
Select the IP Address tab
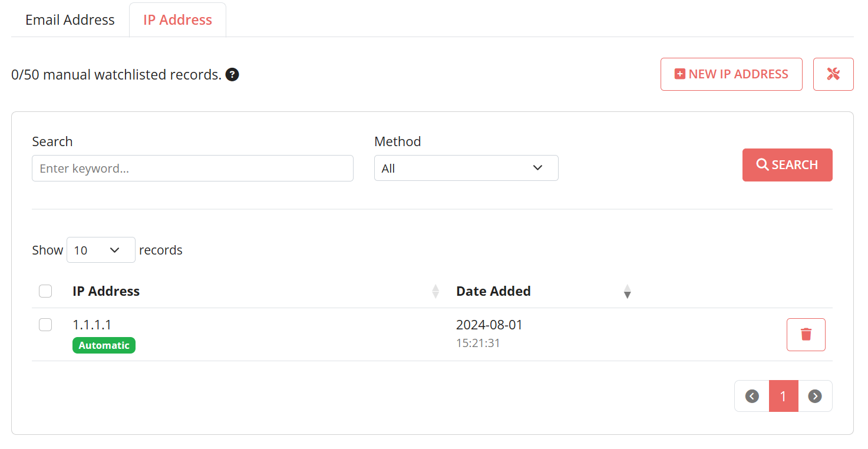coord(177,19)
